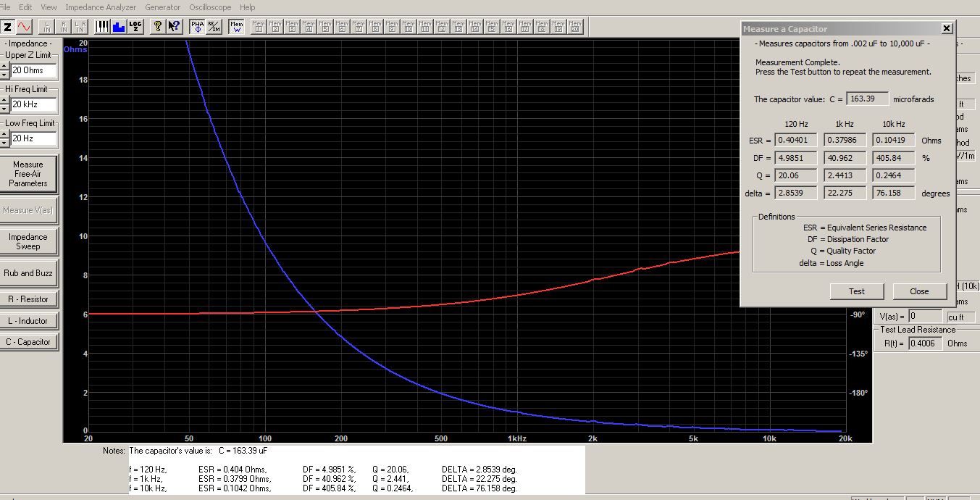Click the Impedance Sweep button
This screenshot has width=980, height=500.
28,242
